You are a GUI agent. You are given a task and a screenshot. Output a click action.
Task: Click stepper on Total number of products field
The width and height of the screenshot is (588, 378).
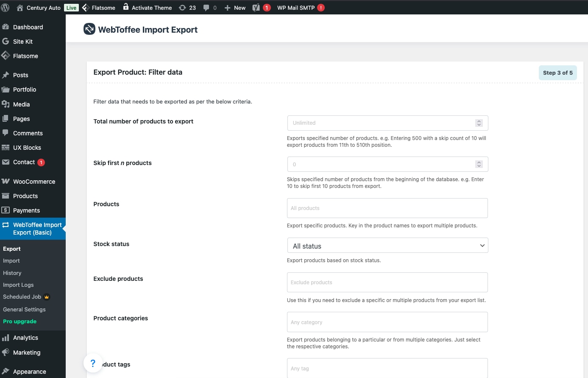coord(479,123)
